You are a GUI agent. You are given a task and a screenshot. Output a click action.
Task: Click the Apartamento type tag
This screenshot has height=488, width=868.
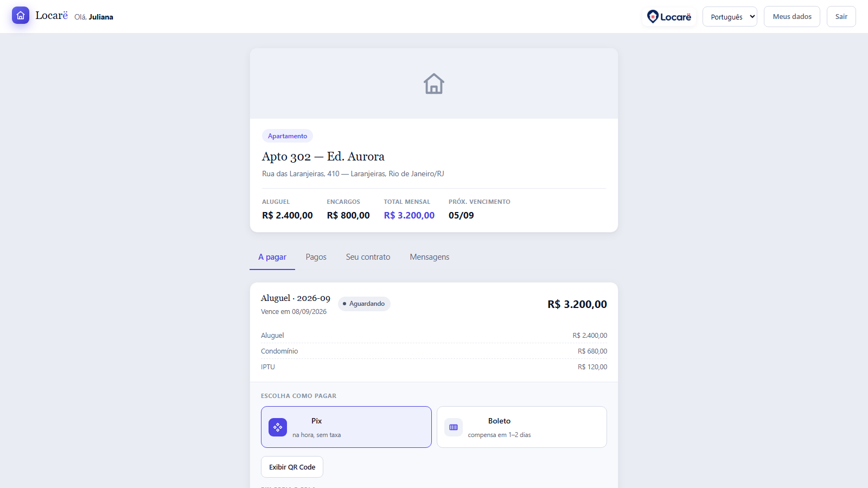(x=288, y=136)
